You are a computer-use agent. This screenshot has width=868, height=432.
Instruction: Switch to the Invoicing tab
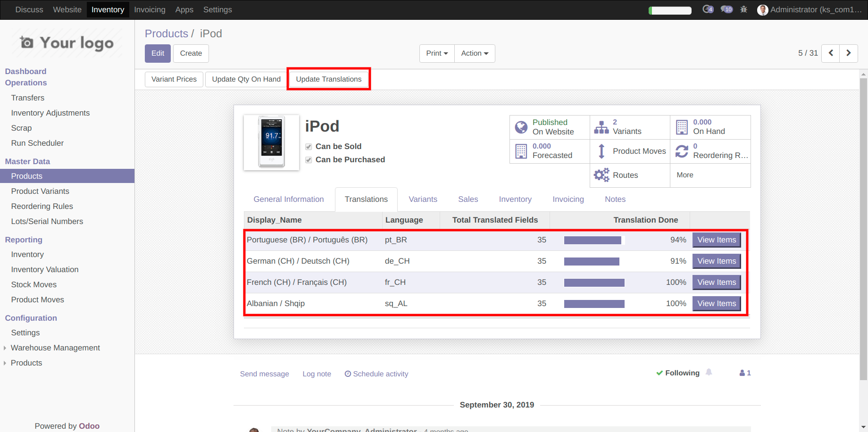point(568,199)
